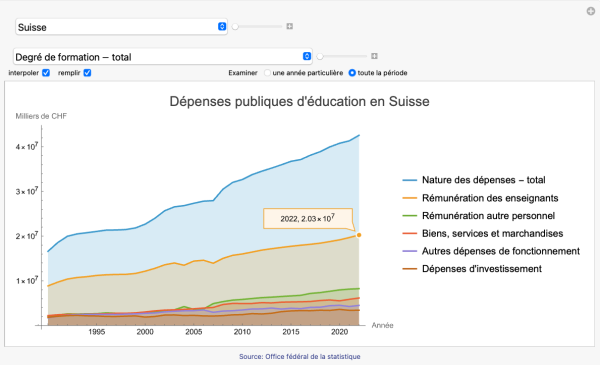Click the Rémunération autre personnel legend entry
600x365 pixels.
click(x=478, y=216)
